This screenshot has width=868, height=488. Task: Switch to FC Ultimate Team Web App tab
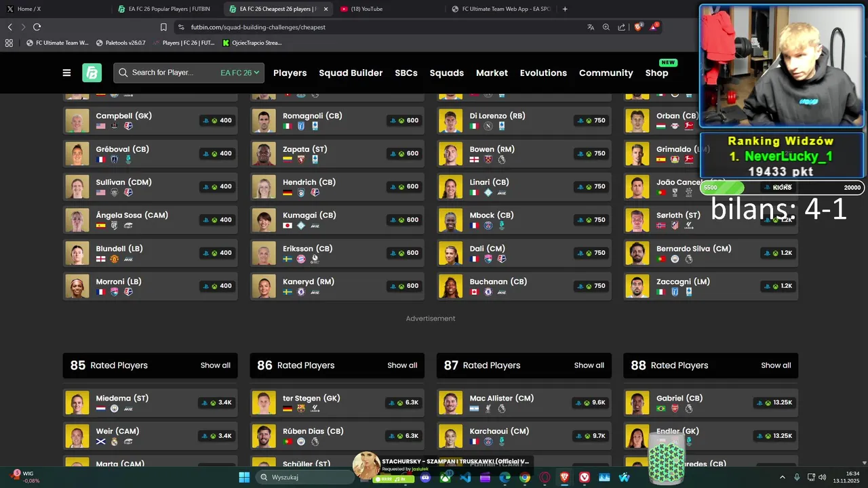click(x=500, y=9)
